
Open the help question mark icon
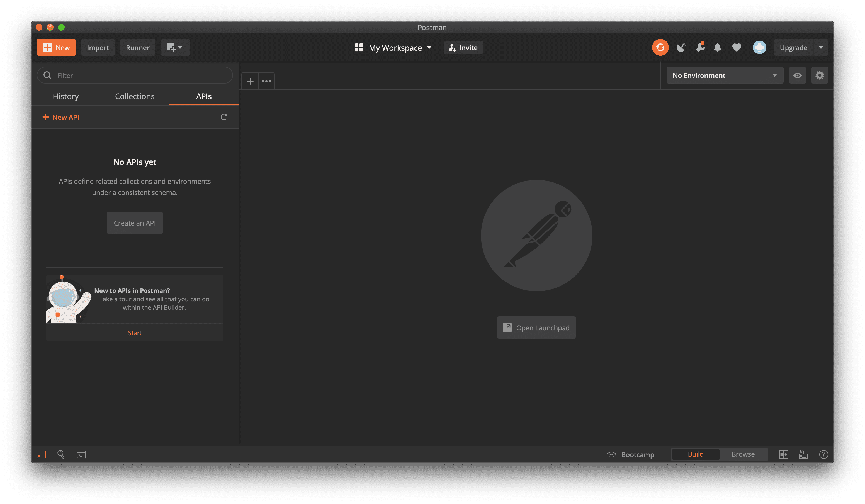point(823,454)
